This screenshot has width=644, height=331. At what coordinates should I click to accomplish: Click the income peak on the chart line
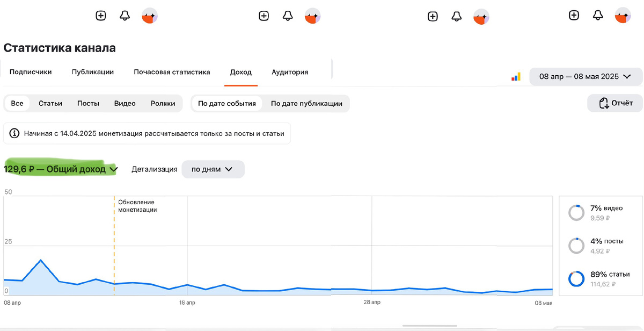click(x=41, y=260)
